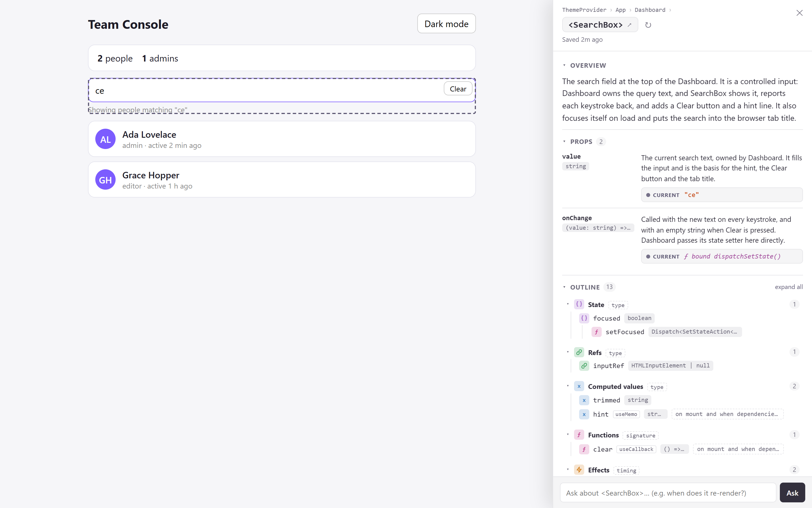
Task: Click the Effects lightning icon
Action: click(579, 470)
